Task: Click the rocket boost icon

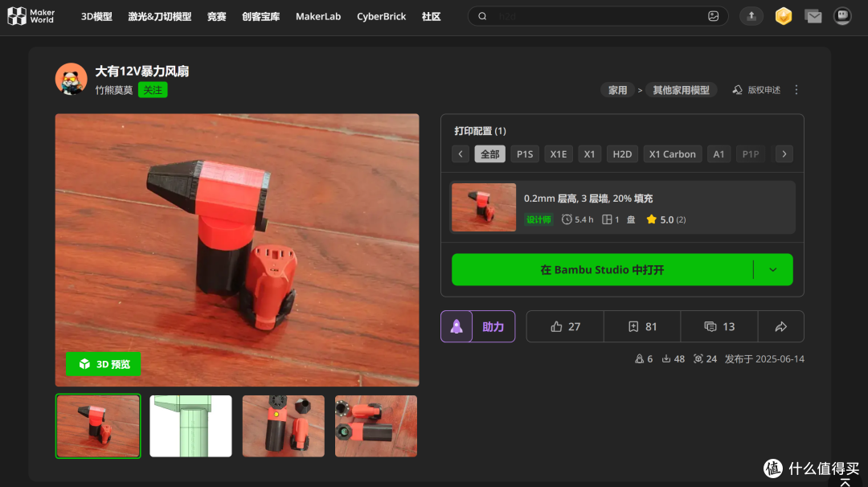Action: (457, 326)
